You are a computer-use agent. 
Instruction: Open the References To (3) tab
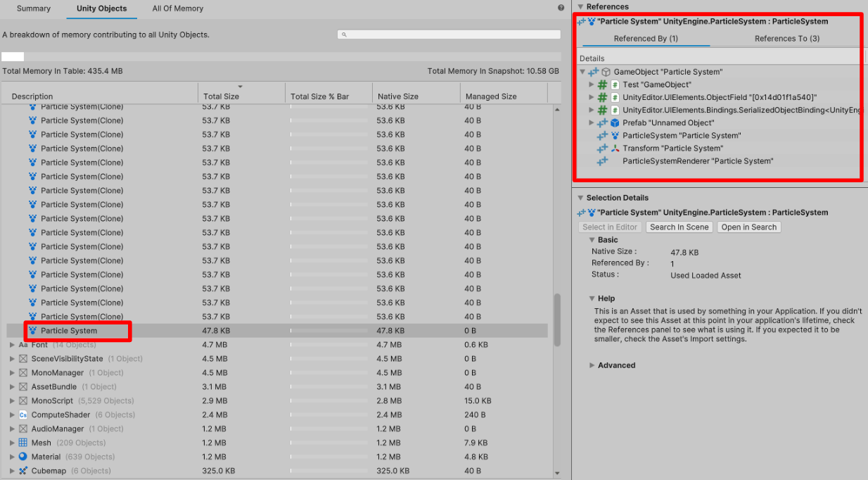pos(787,38)
